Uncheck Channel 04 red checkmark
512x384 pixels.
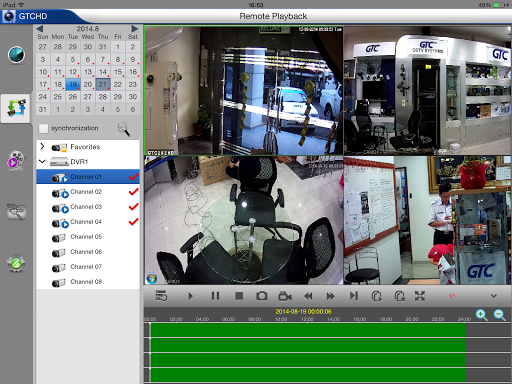pyautogui.click(x=133, y=222)
